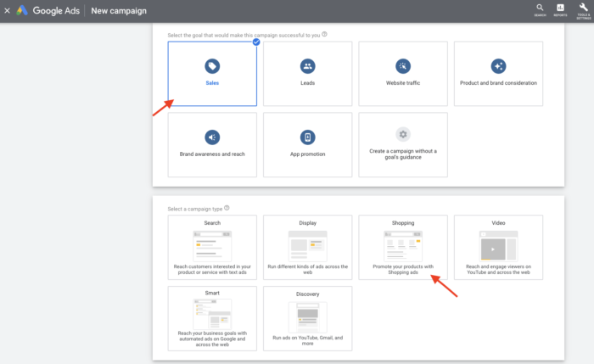Close the New campaign setup
594x364 pixels.
[x=7, y=10]
